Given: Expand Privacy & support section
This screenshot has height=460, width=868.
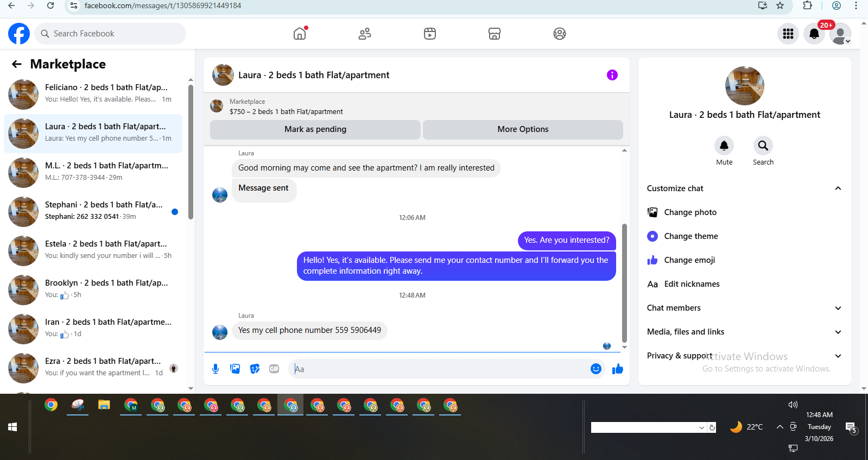Looking at the screenshot, I should 744,356.
